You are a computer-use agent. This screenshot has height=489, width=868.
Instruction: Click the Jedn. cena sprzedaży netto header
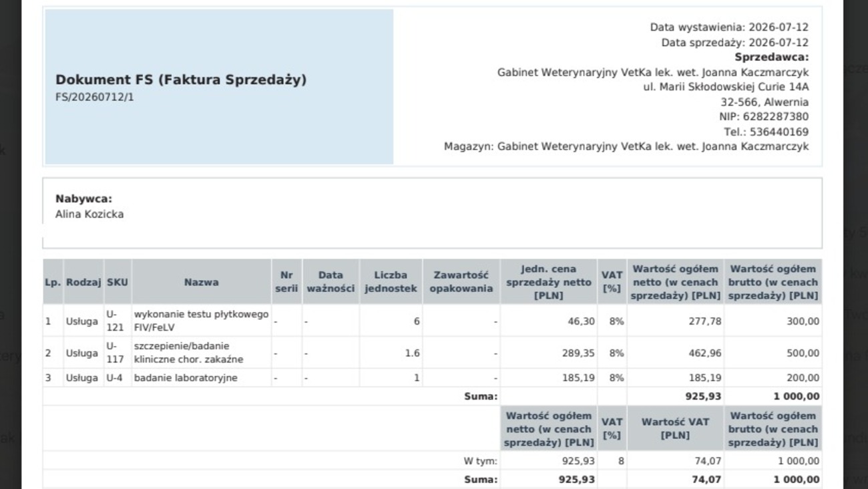point(549,282)
